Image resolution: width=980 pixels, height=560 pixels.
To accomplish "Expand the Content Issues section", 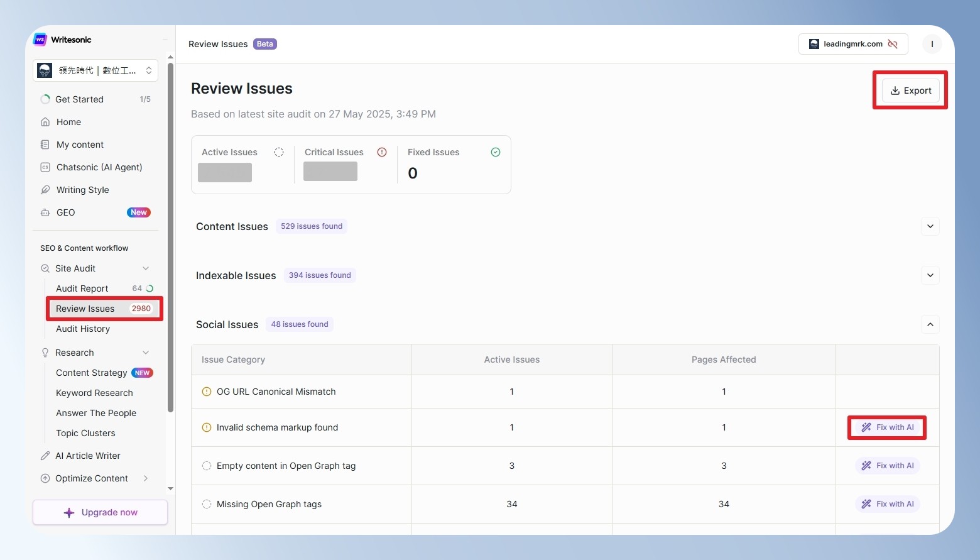I will [930, 226].
